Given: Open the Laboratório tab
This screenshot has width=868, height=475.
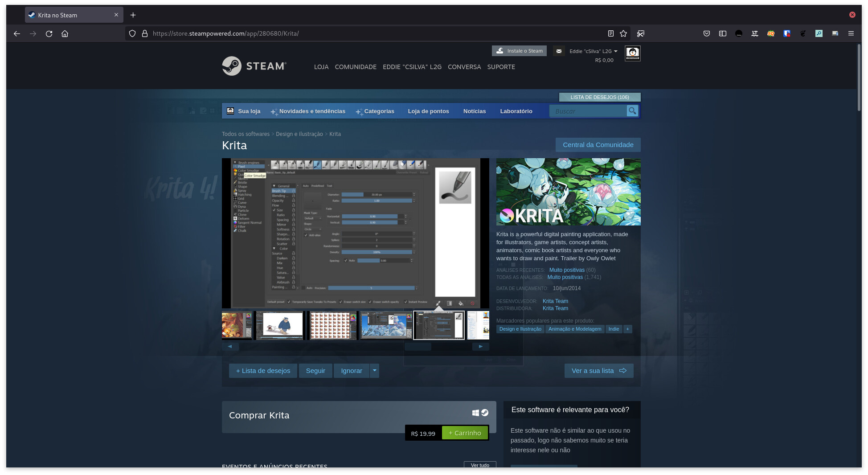Looking at the screenshot, I should pyautogui.click(x=516, y=111).
